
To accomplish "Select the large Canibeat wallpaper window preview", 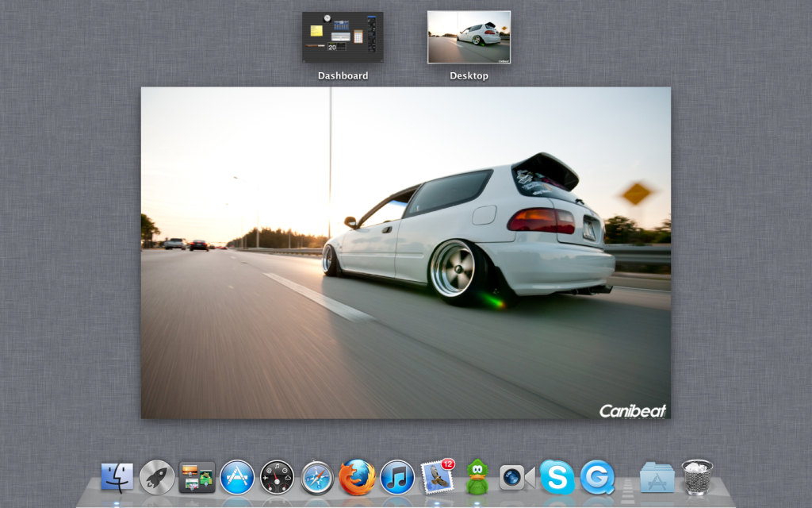I will (405, 252).
